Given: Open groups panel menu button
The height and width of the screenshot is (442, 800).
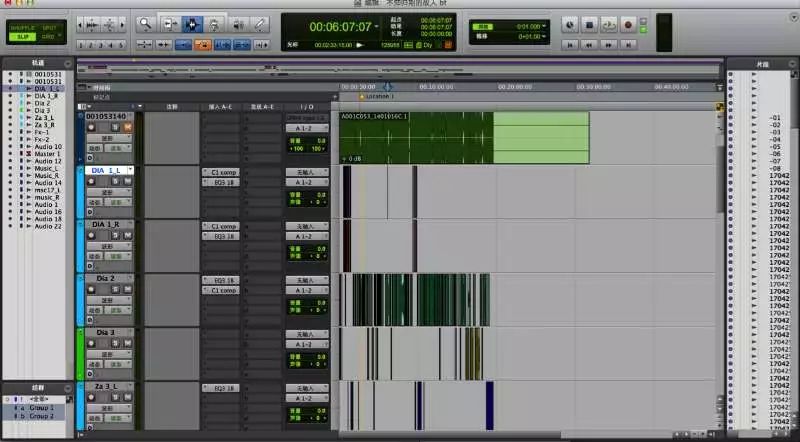Looking at the screenshot, I should click(68, 388).
